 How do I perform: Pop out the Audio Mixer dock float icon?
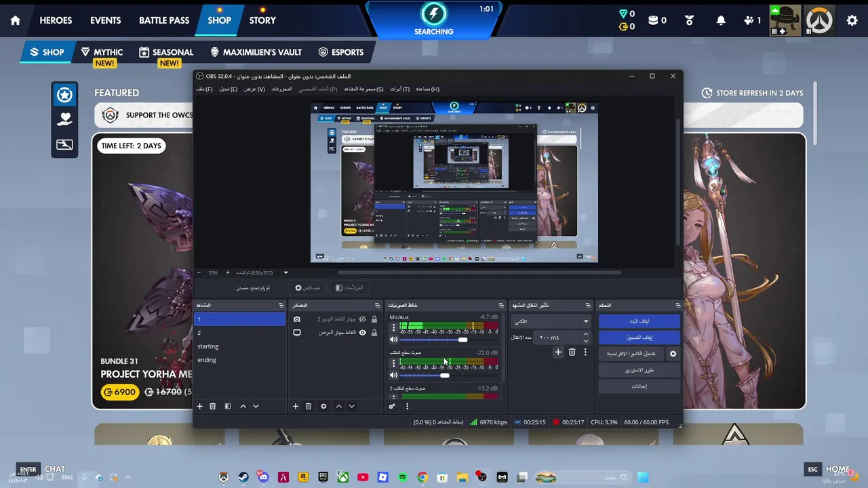(x=501, y=306)
